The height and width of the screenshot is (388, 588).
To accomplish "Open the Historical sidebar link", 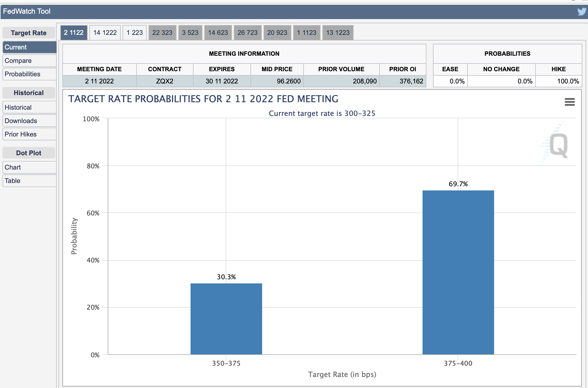I will 29,107.
